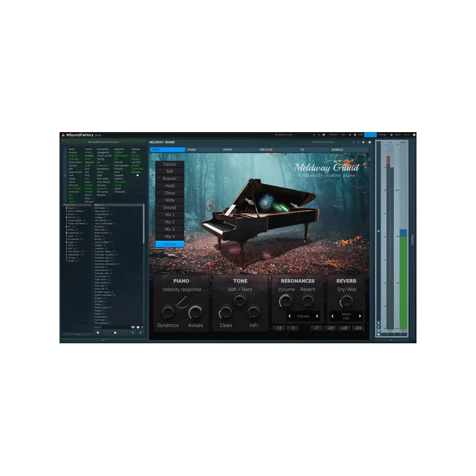Switch to the MIXER tab
The height and width of the screenshot is (476, 476).
pyautogui.click(x=239, y=150)
